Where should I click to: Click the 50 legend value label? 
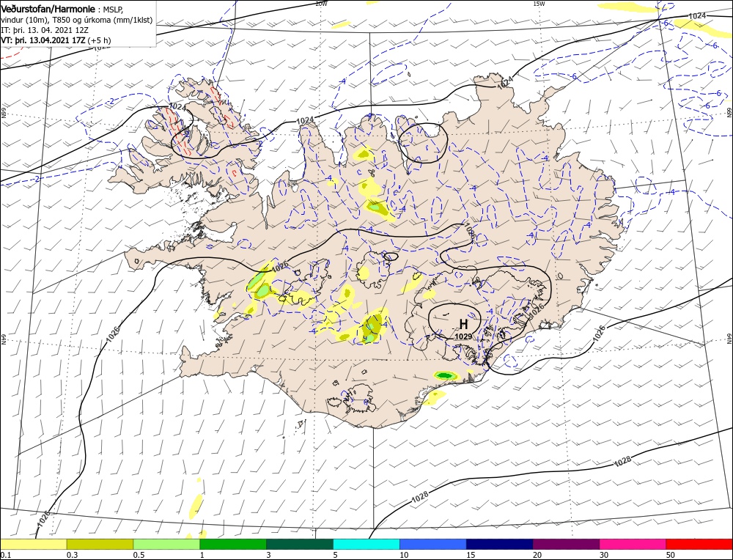click(x=670, y=555)
